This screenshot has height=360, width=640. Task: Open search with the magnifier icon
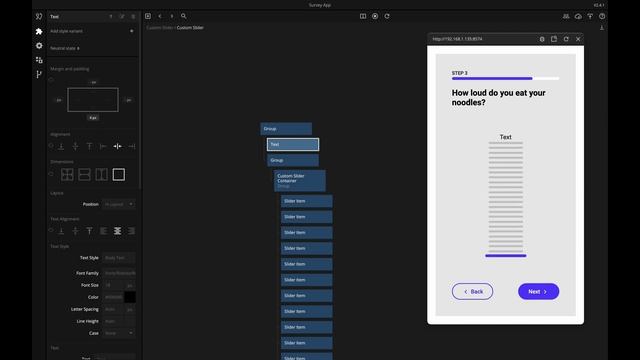[x=184, y=16]
